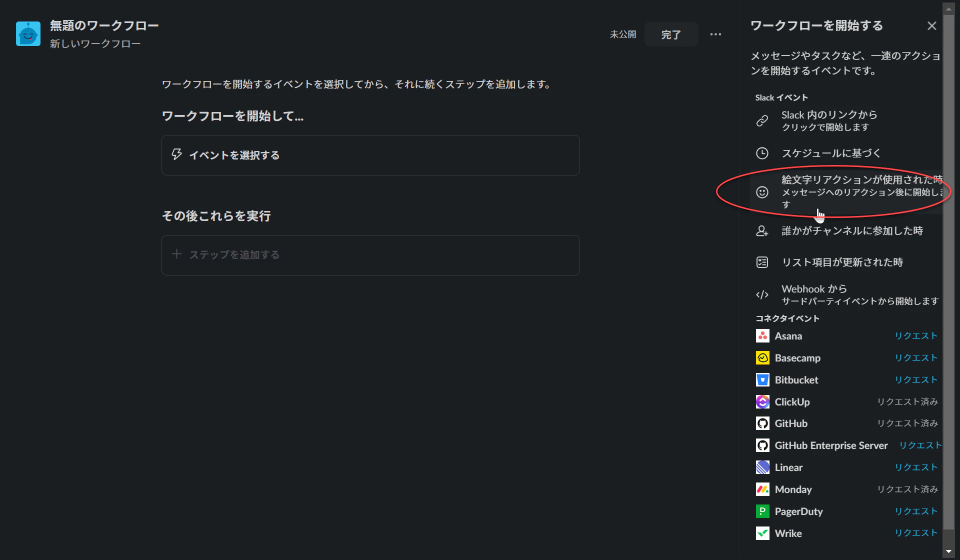
Task: Click the Bitbucket connector name
Action: tap(796, 380)
